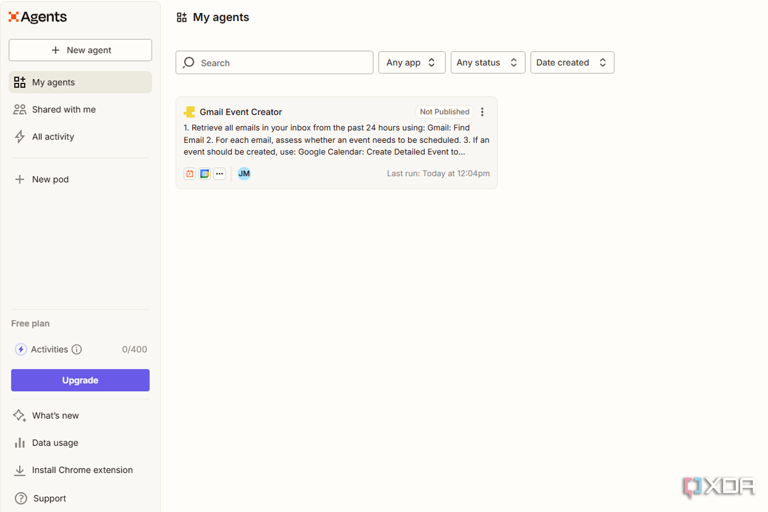Open the Date created sort dropdown
The image size is (768, 512).
click(x=571, y=63)
